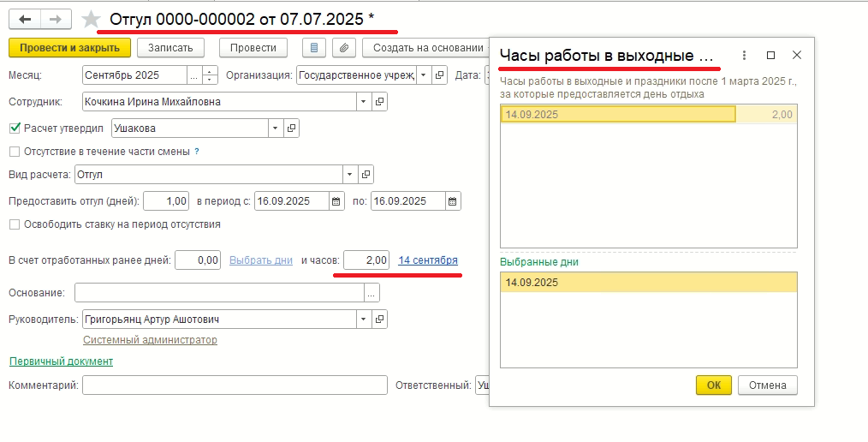Open the Основание selection with its ellipsis button

[x=372, y=293]
